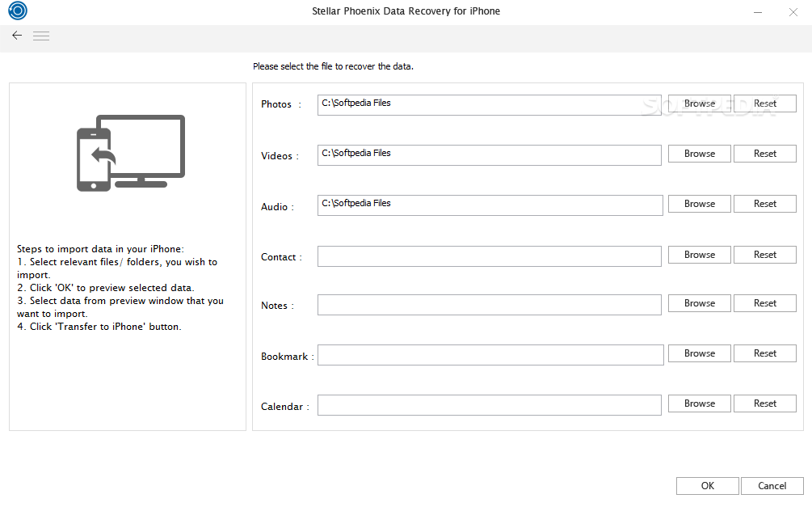The height and width of the screenshot is (507, 812).
Task: Click the 'Notes' label
Action: pos(274,306)
